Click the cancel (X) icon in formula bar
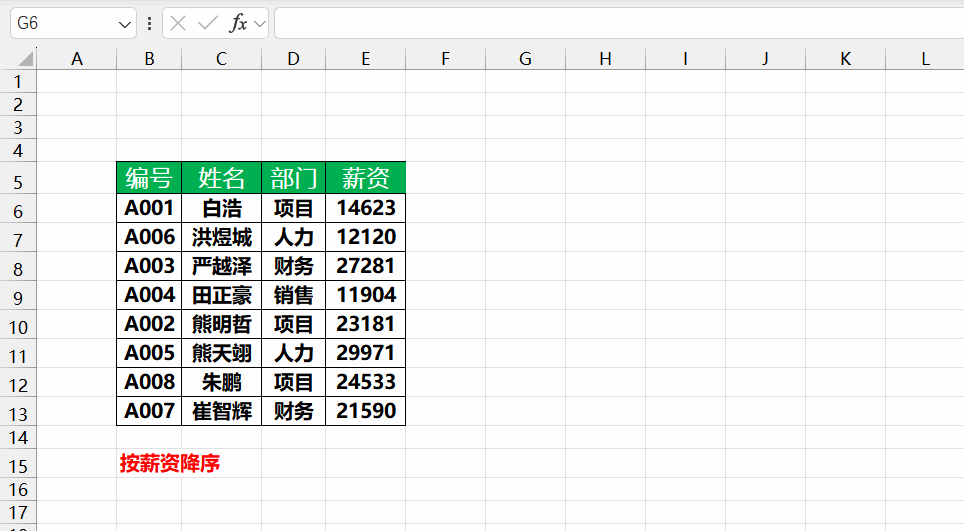This screenshot has width=964, height=531. pyautogui.click(x=178, y=23)
